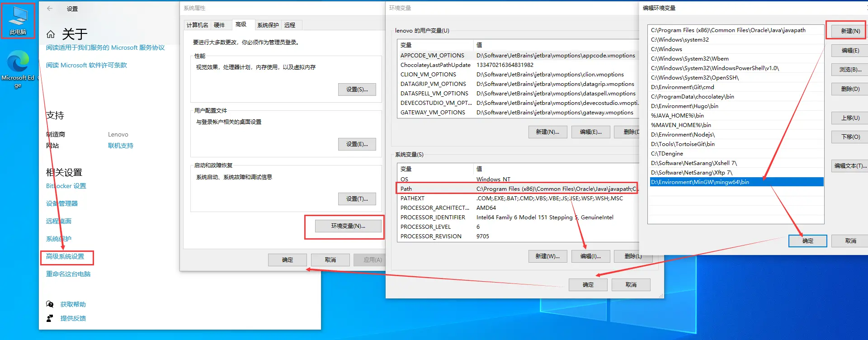Select the 高级 tab
The width and height of the screenshot is (868, 340).
pyautogui.click(x=241, y=24)
